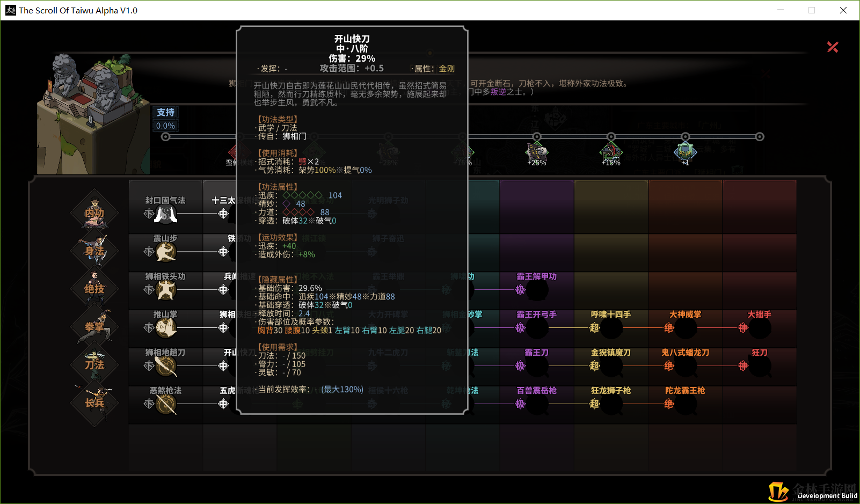Click the 使用需求 section header
The height and width of the screenshot is (504, 860).
(278, 347)
